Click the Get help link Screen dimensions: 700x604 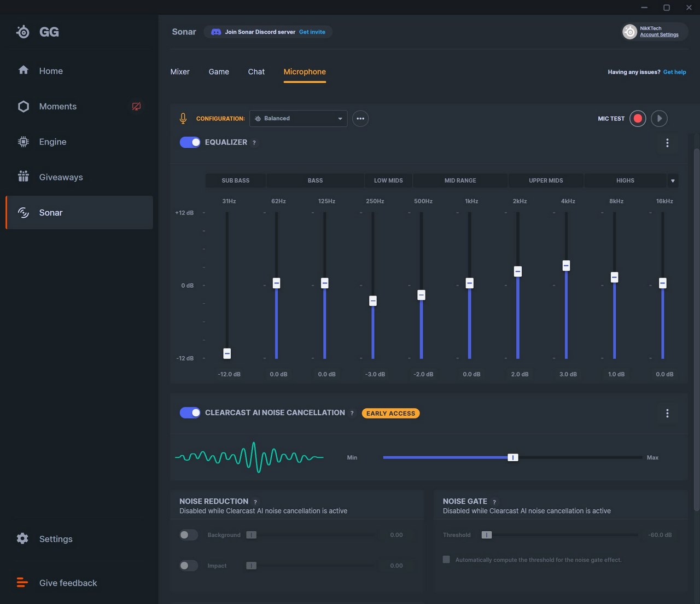674,72
